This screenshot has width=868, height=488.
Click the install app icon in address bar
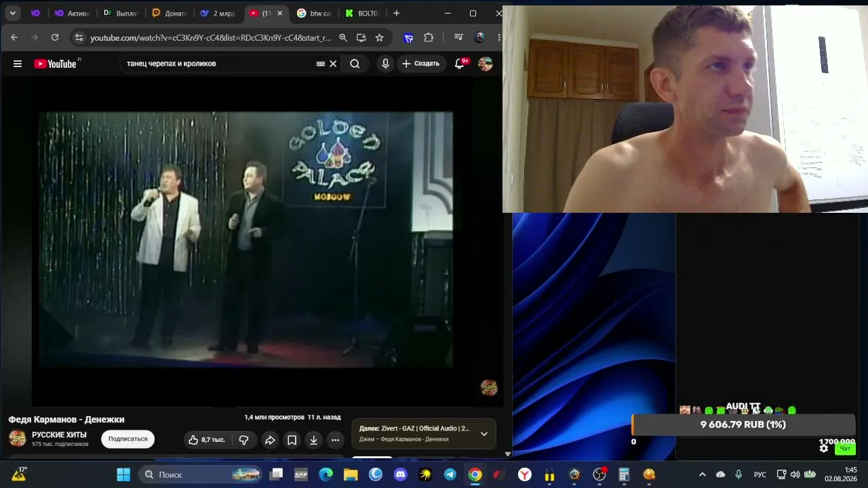pyautogui.click(x=361, y=38)
